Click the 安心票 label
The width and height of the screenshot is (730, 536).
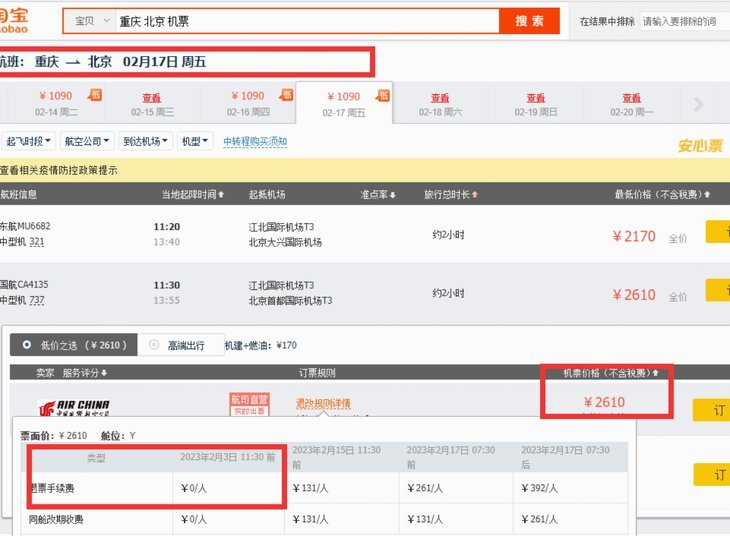(x=700, y=146)
